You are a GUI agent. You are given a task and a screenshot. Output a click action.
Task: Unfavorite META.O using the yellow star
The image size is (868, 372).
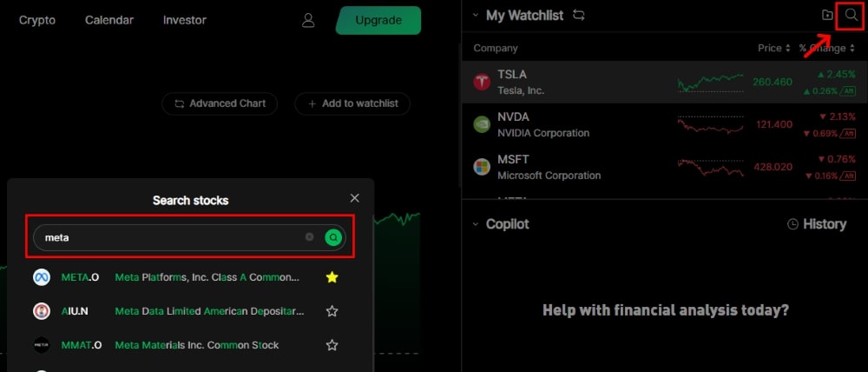[x=332, y=278]
